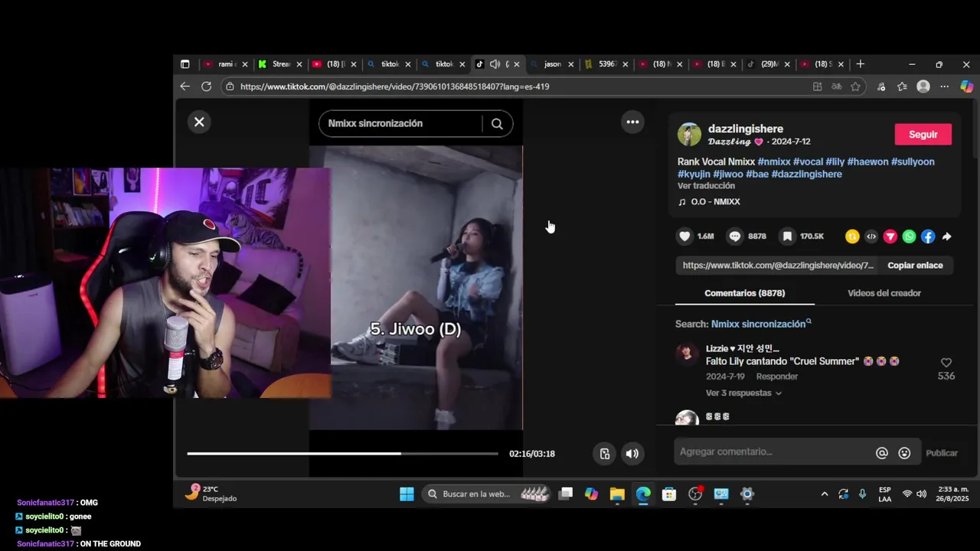Focus the Agregar comentario field

click(x=773, y=452)
